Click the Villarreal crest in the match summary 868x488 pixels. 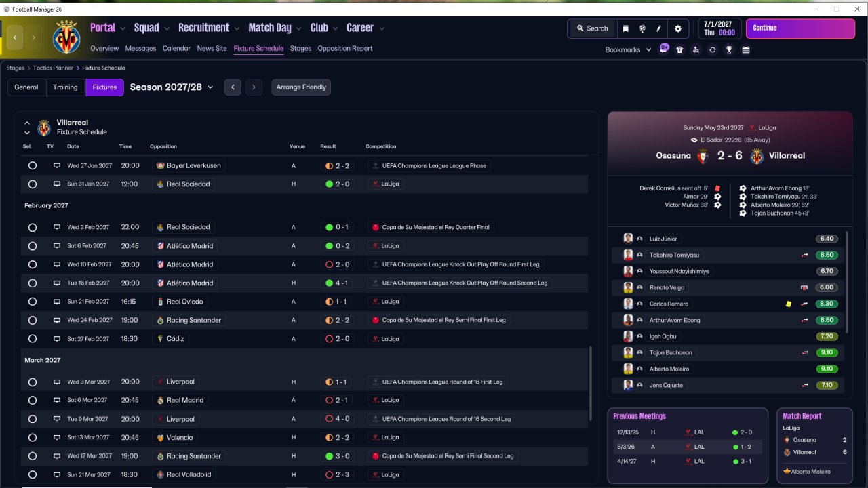[x=757, y=156]
